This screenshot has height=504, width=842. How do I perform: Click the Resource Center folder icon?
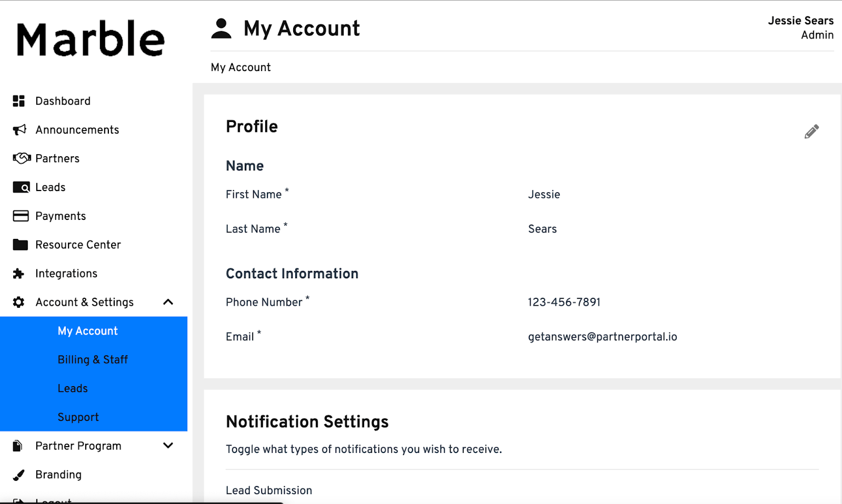point(21,245)
